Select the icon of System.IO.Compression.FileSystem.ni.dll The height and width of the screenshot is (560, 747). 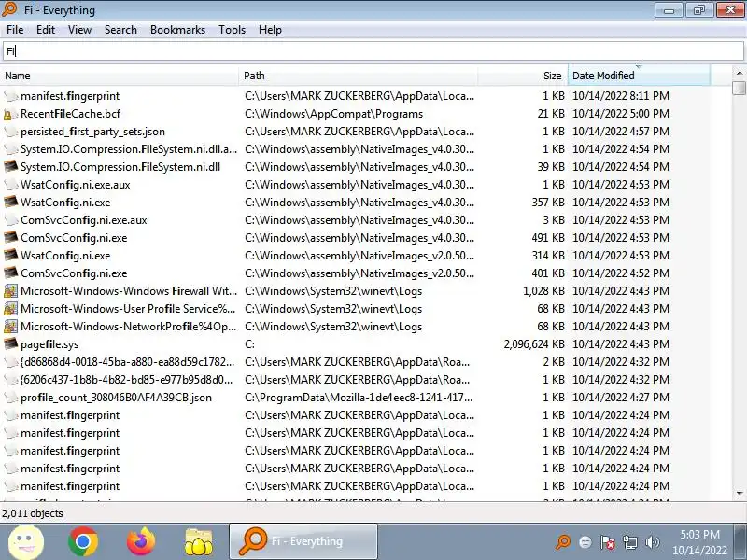coord(10,167)
